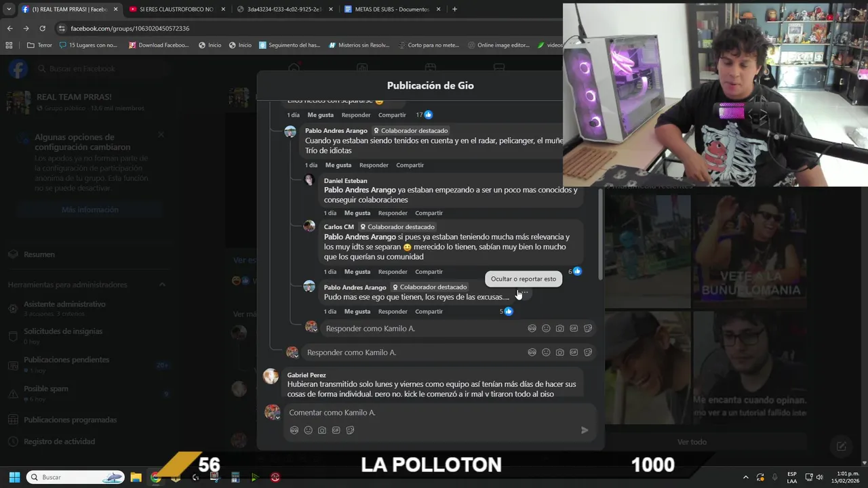Open 'videos' bookmark
The width and height of the screenshot is (868, 488).
tap(549, 45)
